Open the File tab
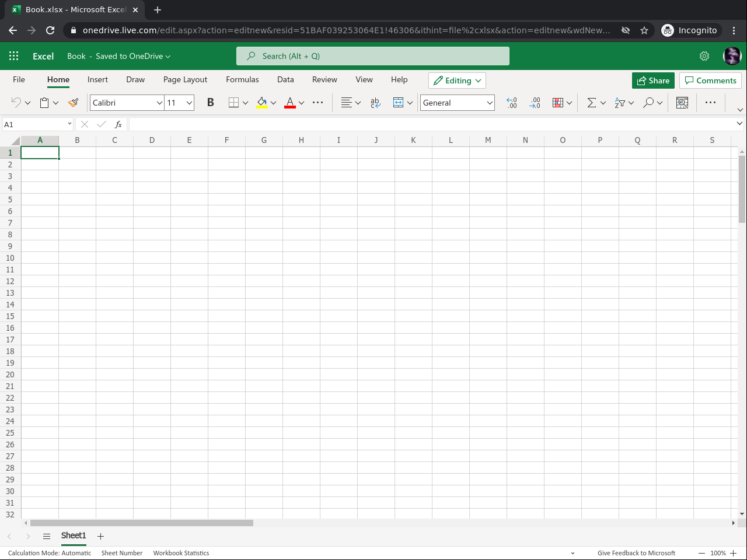 (x=19, y=80)
